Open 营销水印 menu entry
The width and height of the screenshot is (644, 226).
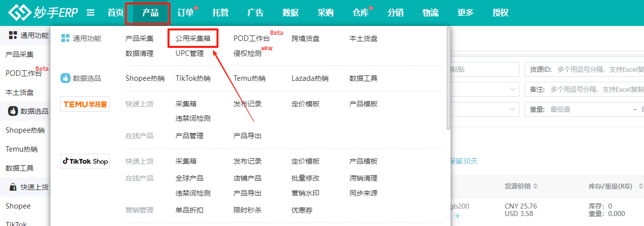click(305, 193)
